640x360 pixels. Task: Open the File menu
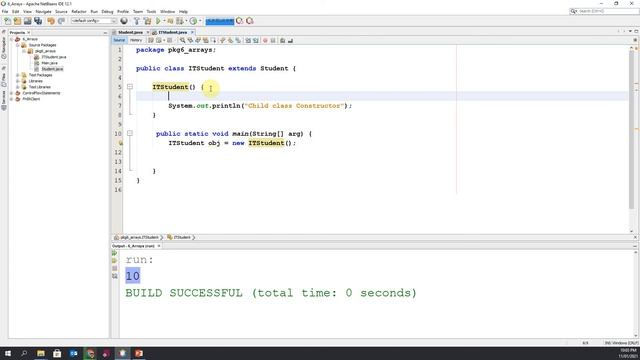(x=5, y=11)
